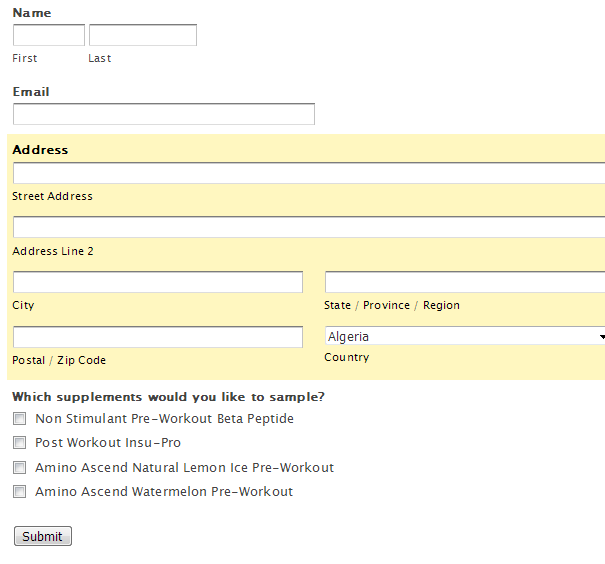Click the 'Address' section heading
The width and height of the screenshot is (605, 564).
[40, 150]
